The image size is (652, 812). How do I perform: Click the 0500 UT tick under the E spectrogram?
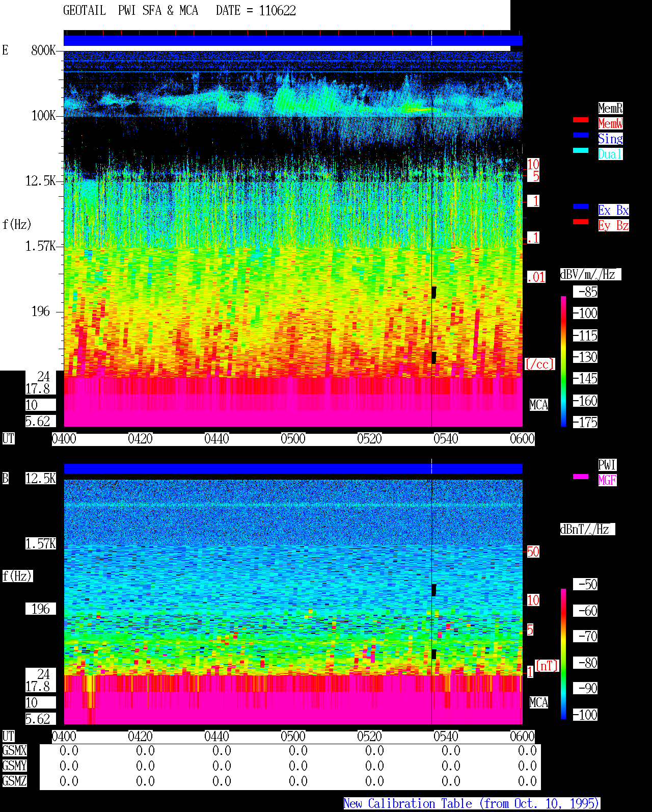293,439
